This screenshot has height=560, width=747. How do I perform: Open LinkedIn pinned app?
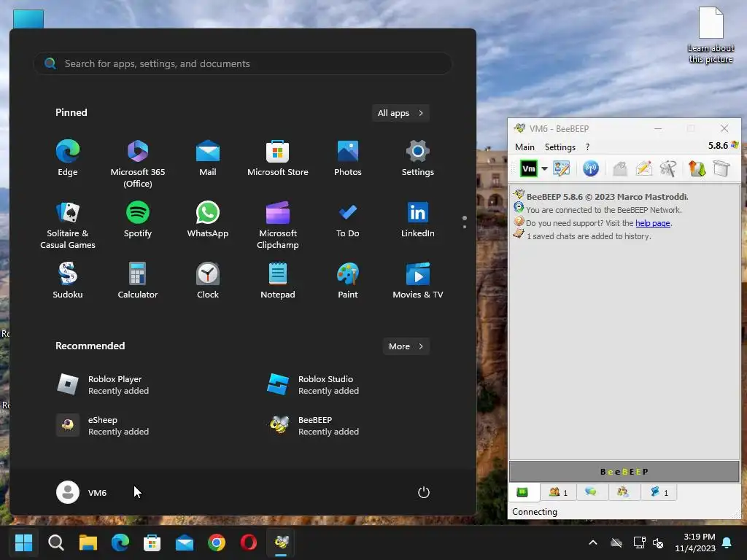pyautogui.click(x=418, y=220)
